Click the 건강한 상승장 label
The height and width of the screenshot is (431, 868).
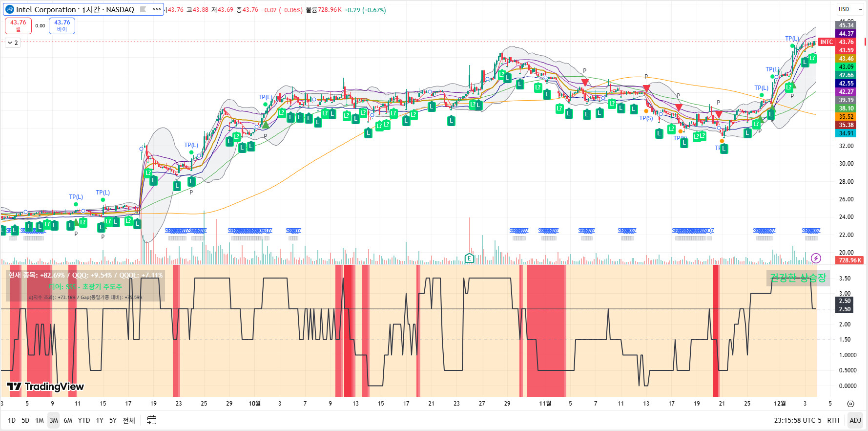(x=798, y=278)
